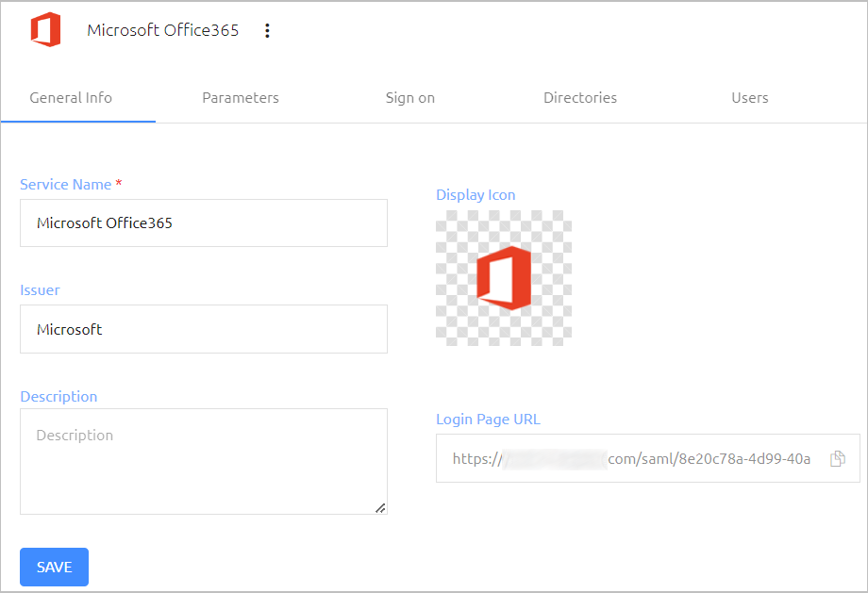Click the Office365 logo in header
The image size is (868, 593).
[45, 29]
